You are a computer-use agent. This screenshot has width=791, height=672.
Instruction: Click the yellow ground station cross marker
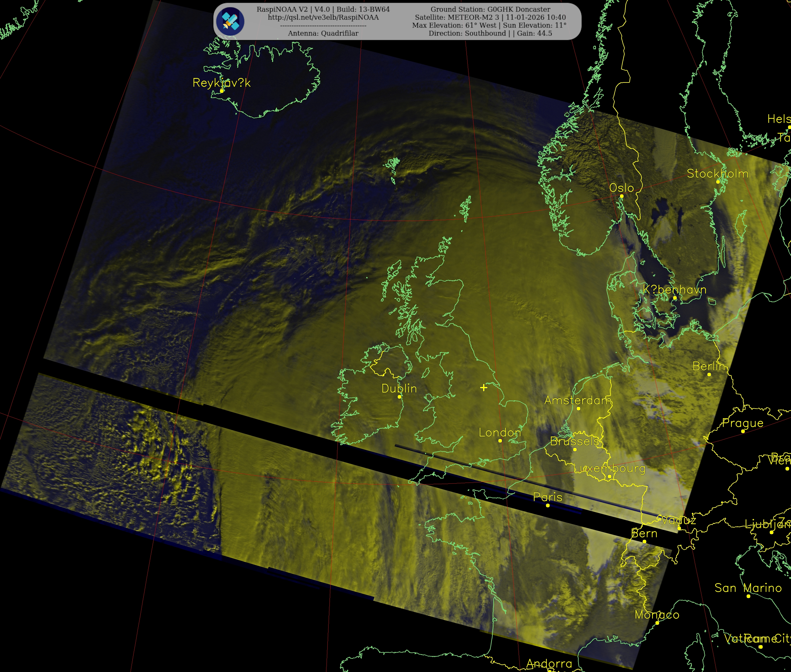(483, 387)
